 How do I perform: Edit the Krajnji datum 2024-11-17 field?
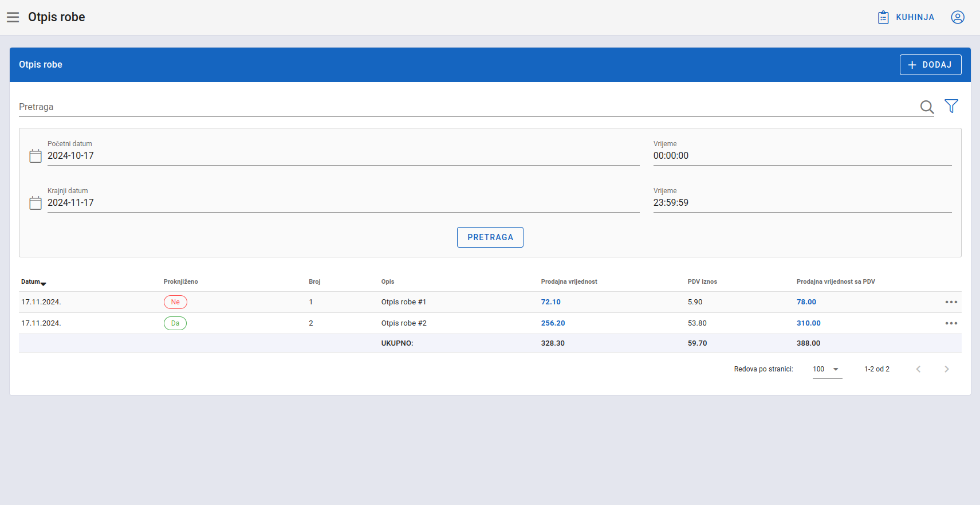coord(343,203)
